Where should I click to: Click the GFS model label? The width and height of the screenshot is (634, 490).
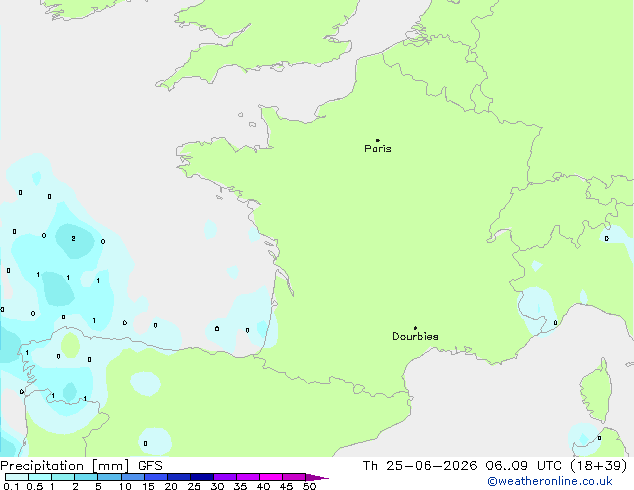pos(150,466)
